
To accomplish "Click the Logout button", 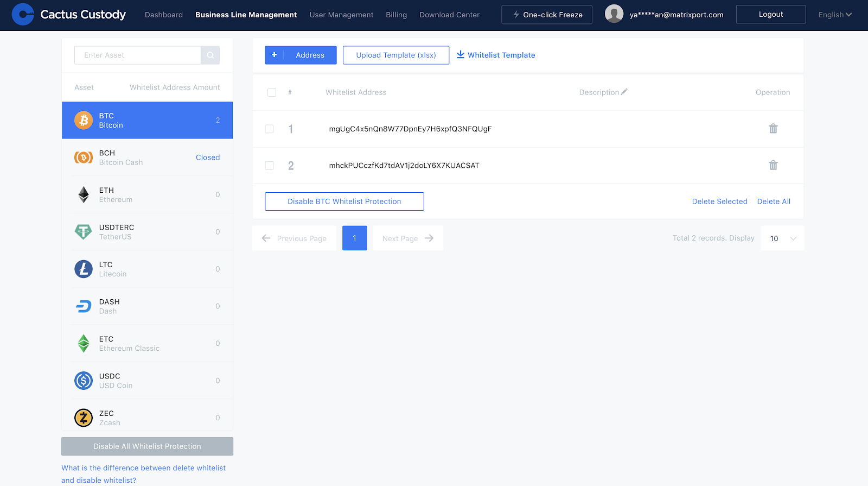I will [771, 14].
